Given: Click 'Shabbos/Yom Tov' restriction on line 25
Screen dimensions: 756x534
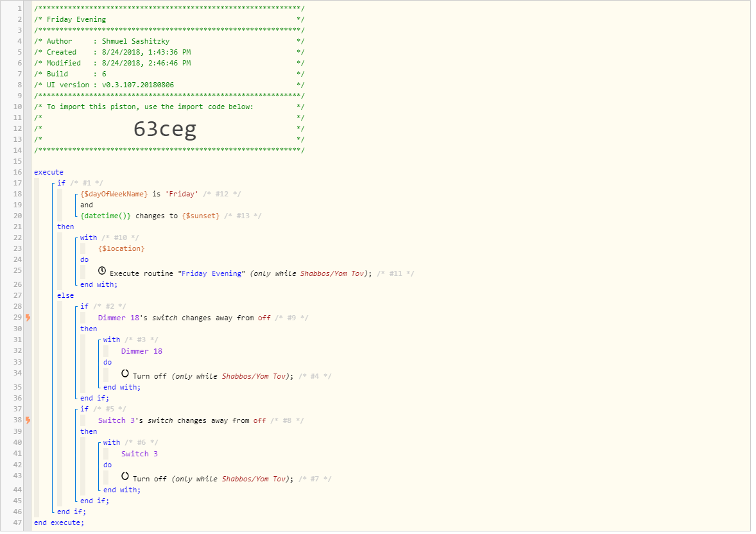Looking at the screenshot, I should [332, 273].
